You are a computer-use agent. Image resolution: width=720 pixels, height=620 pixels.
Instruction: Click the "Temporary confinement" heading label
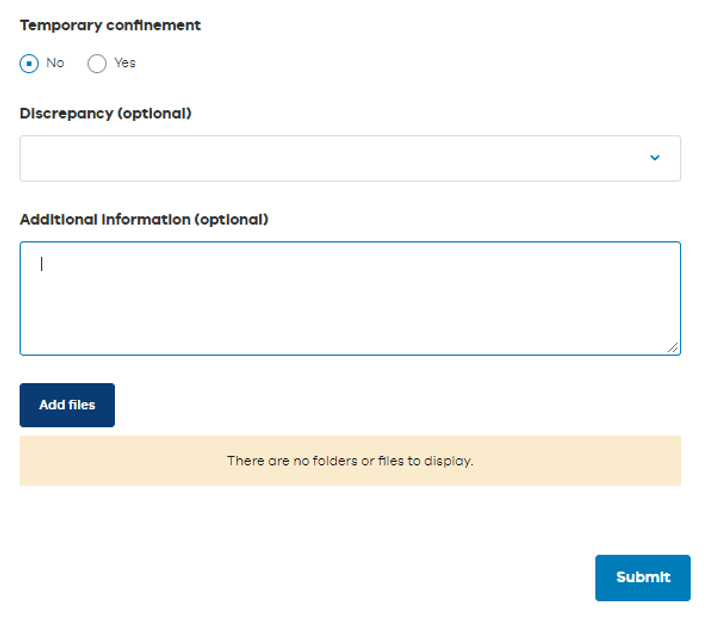(x=110, y=25)
